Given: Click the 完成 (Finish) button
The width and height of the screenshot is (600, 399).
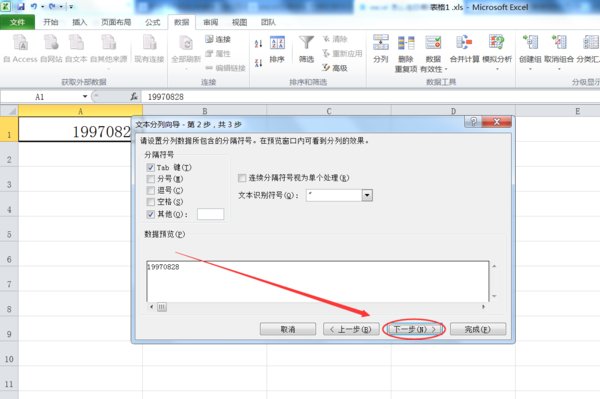Looking at the screenshot, I should (x=478, y=329).
